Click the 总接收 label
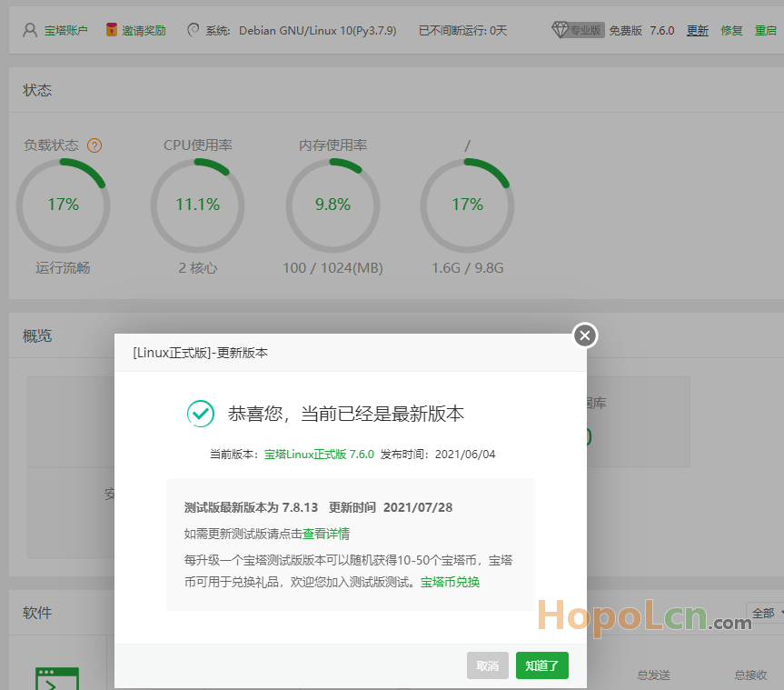 pos(750,675)
